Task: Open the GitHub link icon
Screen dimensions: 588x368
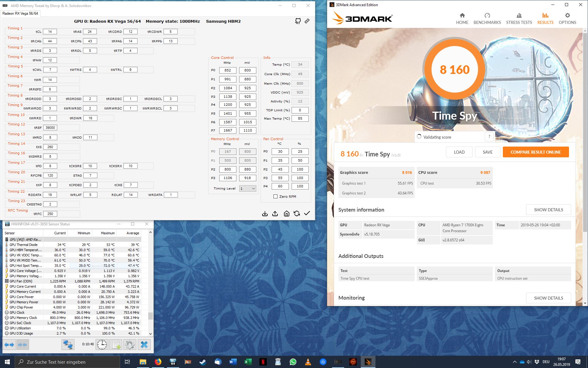Action: (298, 21)
